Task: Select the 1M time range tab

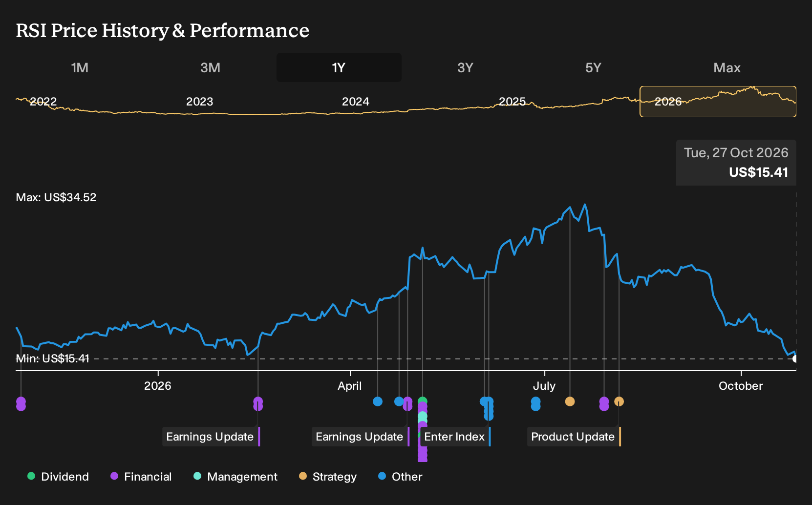Action: (x=80, y=67)
